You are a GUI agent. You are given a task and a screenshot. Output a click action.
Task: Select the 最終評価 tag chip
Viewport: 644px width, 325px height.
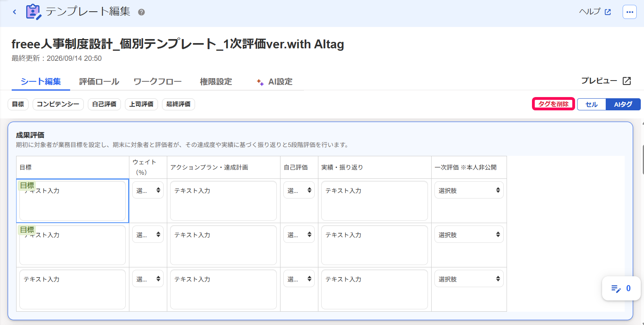(x=179, y=104)
